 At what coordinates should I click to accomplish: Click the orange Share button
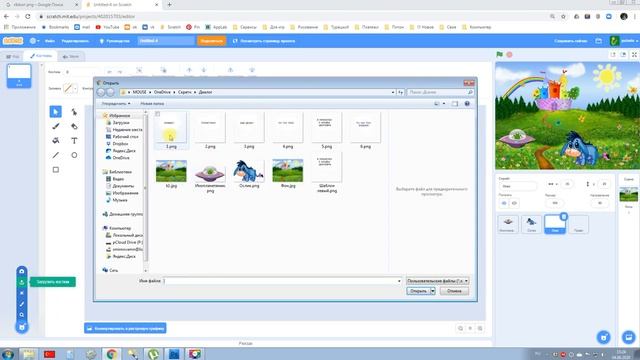tap(211, 41)
